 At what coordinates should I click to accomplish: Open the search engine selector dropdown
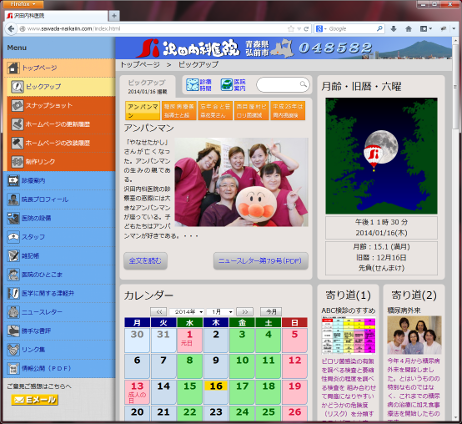click(x=321, y=29)
